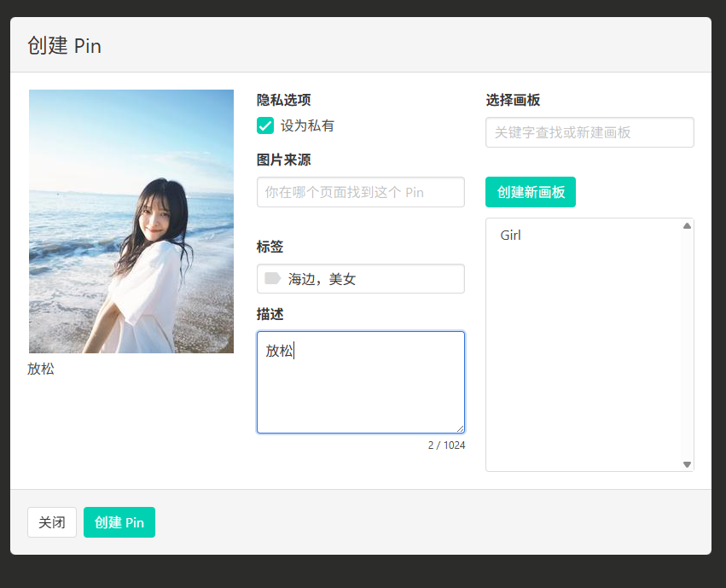Click the 创建 Pin dialog title
The image size is (726, 588).
[64, 46]
